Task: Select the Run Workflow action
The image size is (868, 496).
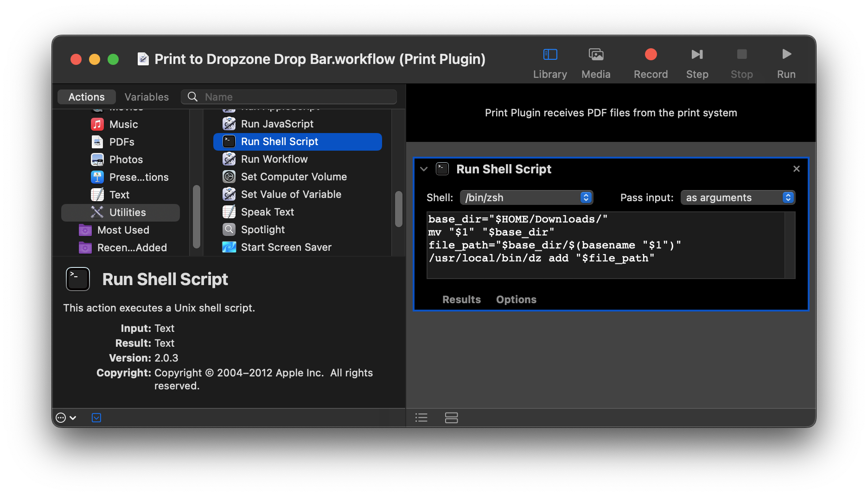Action: (298, 159)
